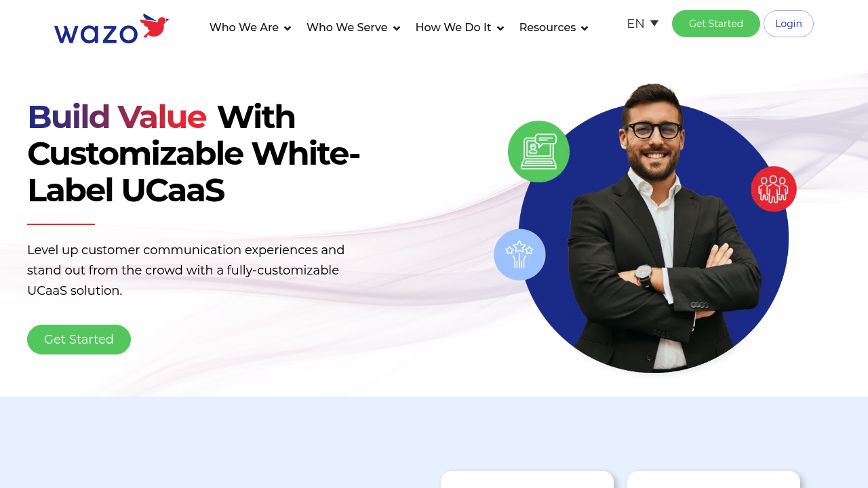
Task: Click the language selector triangle arrow
Action: tap(654, 24)
